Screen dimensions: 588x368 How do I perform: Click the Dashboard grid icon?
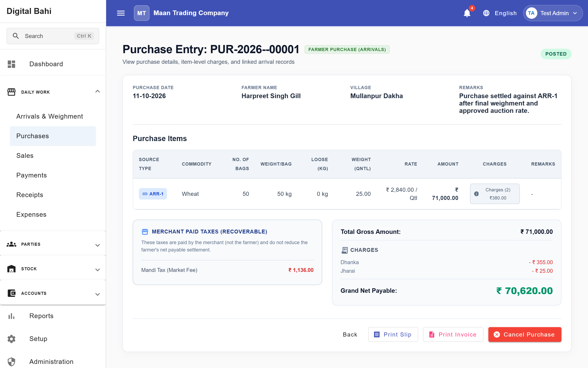[11, 64]
